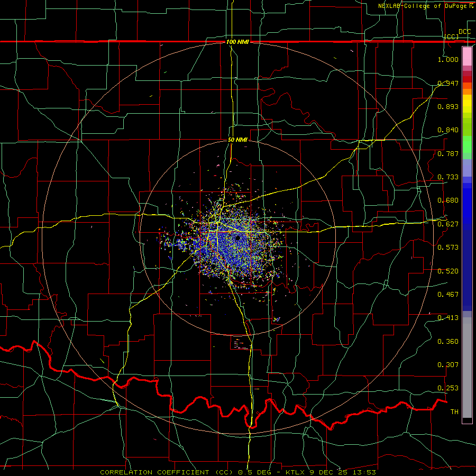Click the 0.360 scale value
Screen dimensions: 476x476
pyautogui.click(x=448, y=342)
